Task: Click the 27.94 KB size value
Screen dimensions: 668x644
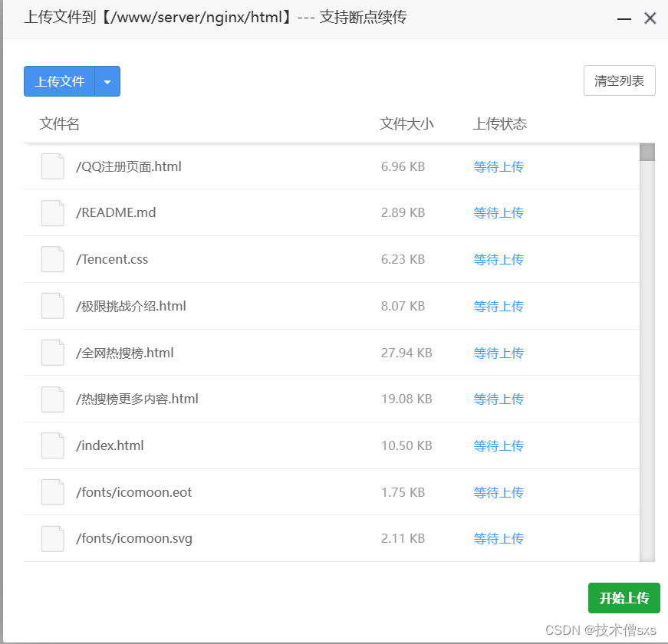Action: point(406,353)
